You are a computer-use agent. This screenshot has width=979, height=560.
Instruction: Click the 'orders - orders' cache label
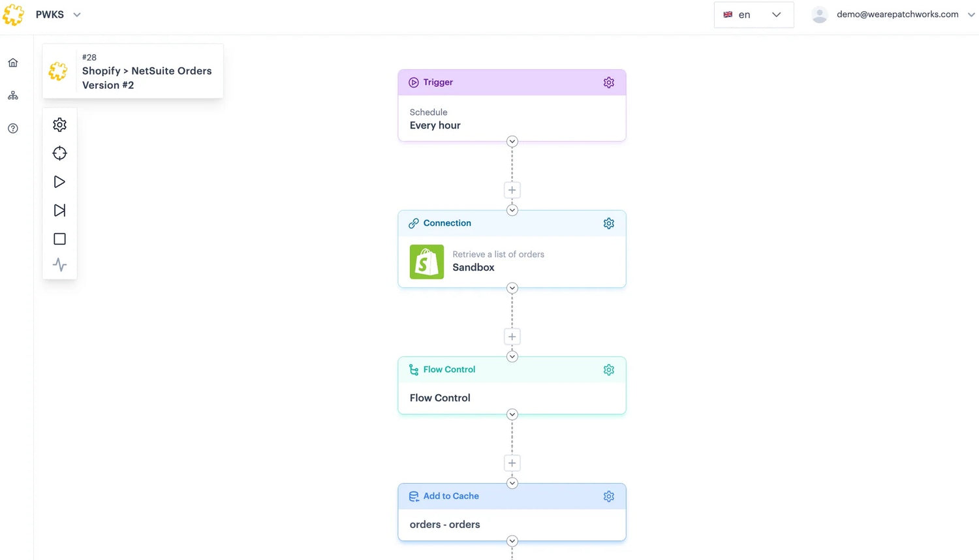pos(444,524)
